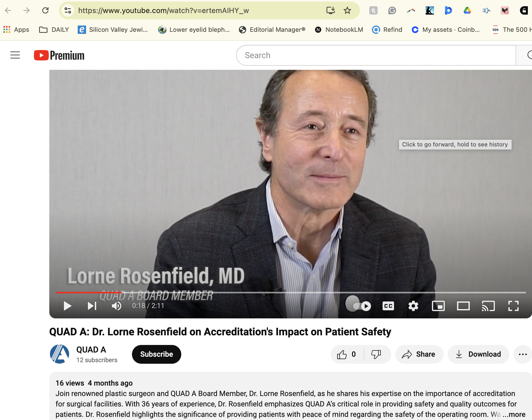
Task: Click the install app icon in address bar
Action: (x=330, y=10)
